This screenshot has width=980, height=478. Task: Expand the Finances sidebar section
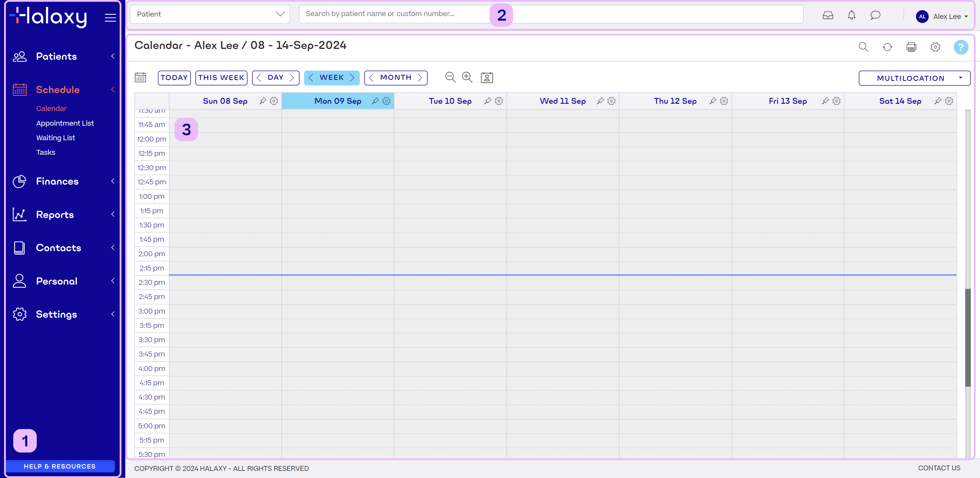pos(57,182)
